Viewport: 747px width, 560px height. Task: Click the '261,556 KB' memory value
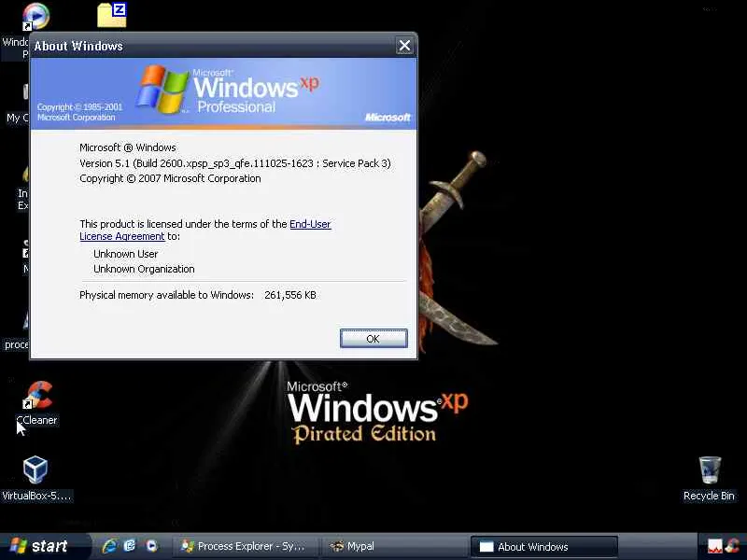point(290,295)
